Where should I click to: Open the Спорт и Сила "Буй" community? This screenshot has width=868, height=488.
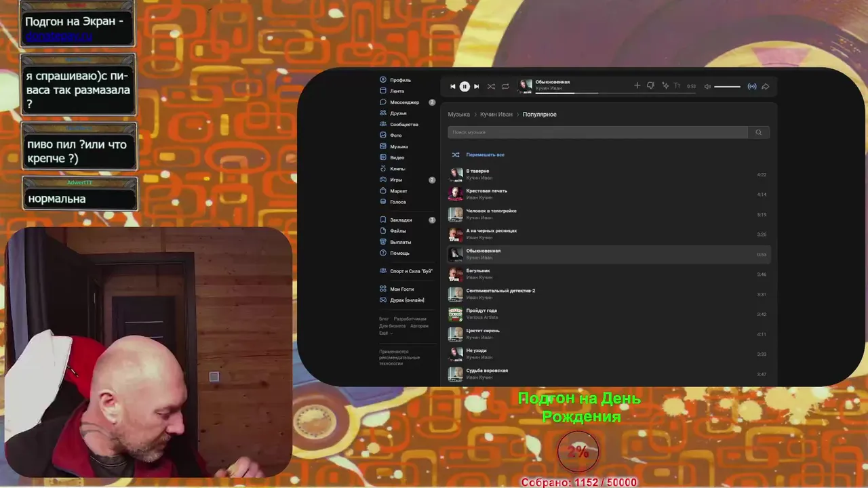pos(406,271)
